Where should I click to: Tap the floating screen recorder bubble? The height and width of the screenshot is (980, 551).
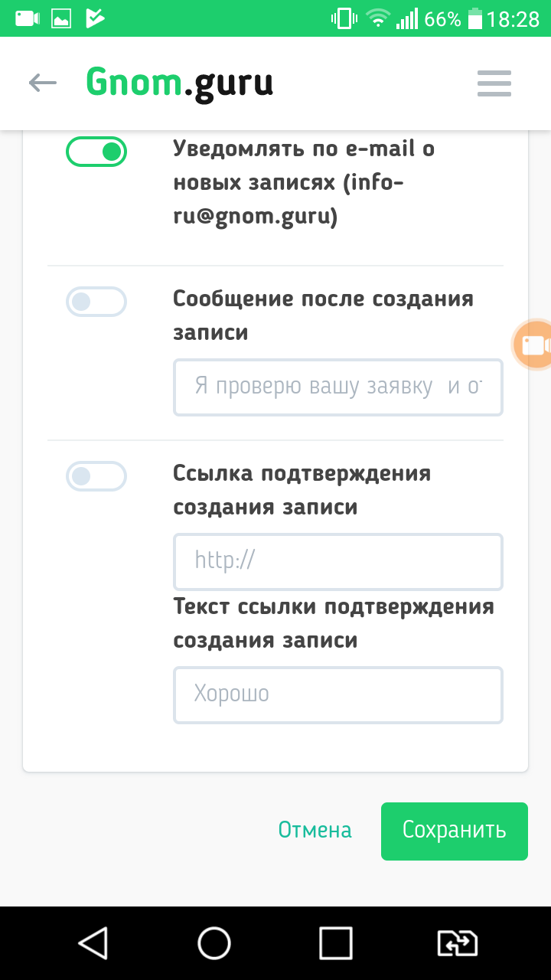tap(535, 345)
